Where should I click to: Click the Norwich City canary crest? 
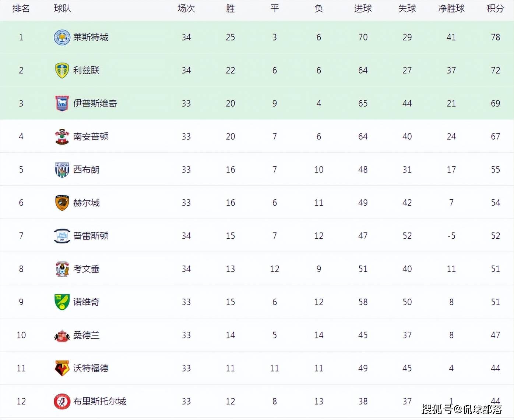62,302
